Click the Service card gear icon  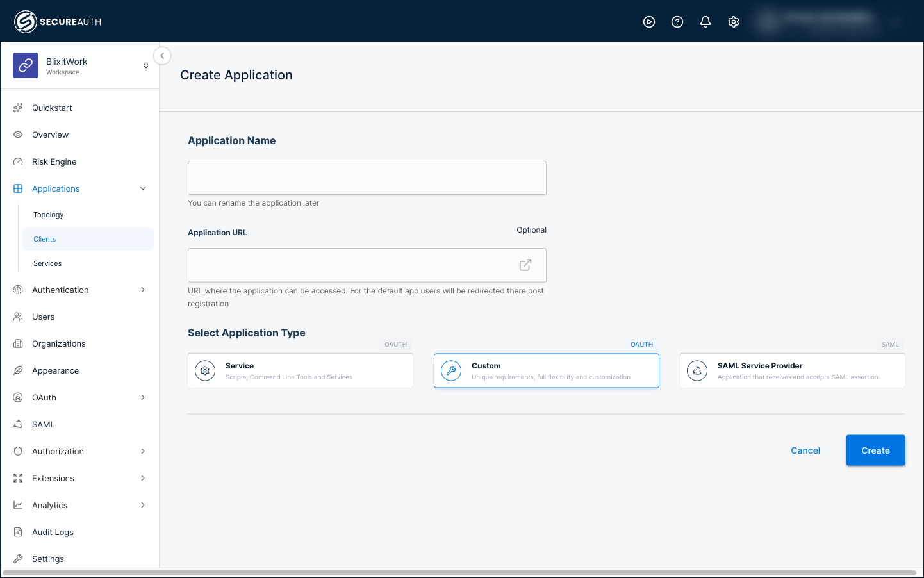pyautogui.click(x=205, y=370)
